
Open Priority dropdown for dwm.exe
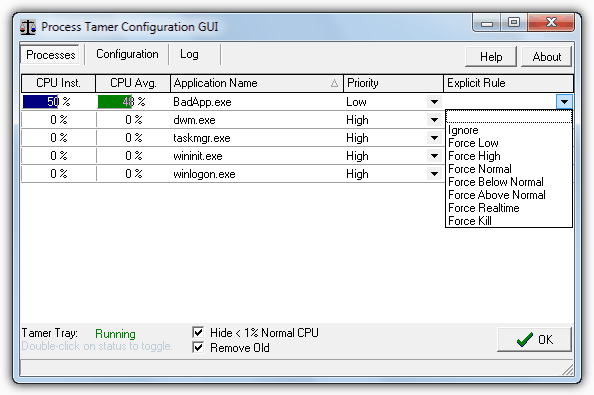pos(434,120)
